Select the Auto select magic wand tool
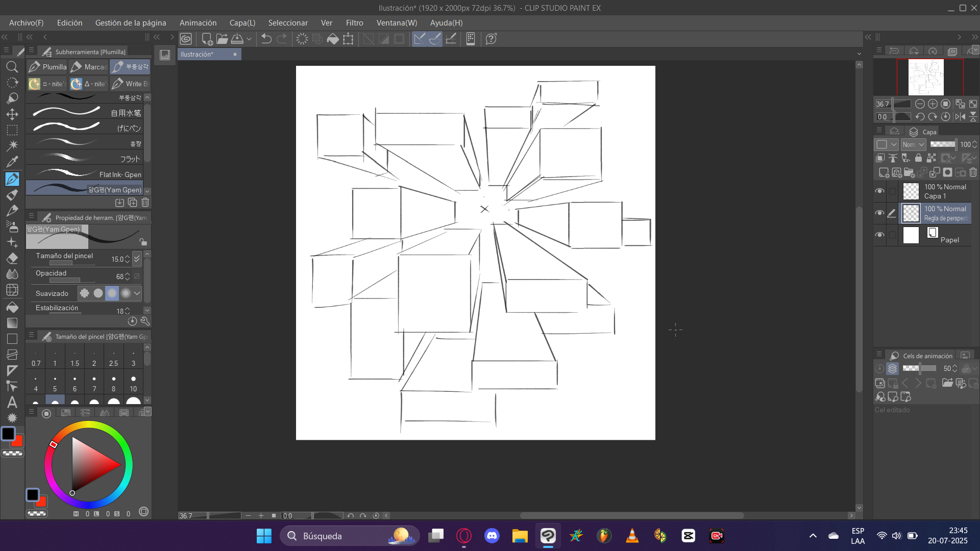Image resolution: width=980 pixels, height=551 pixels. (x=12, y=146)
